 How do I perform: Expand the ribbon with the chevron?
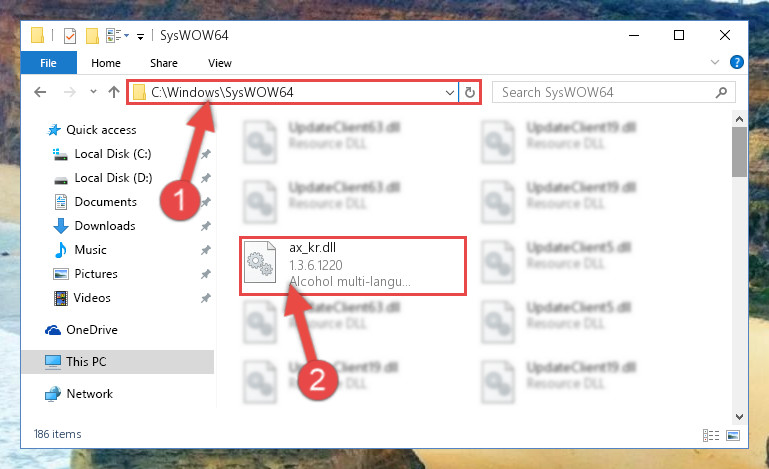[x=715, y=62]
